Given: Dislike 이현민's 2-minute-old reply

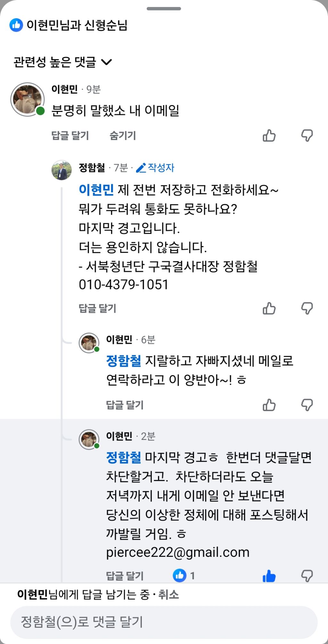Looking at the screenshot, I should click(307, 576).
